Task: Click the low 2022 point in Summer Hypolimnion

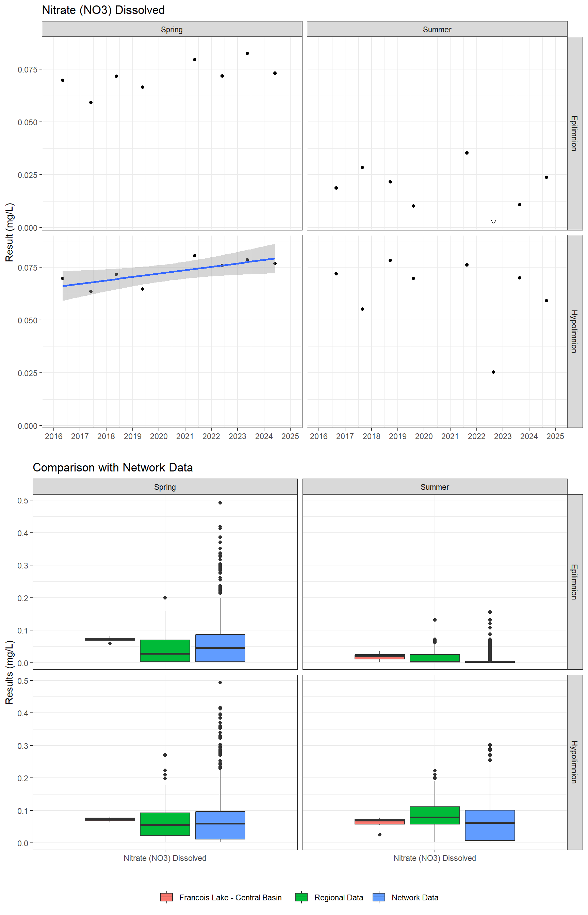Action: (493, 372)
